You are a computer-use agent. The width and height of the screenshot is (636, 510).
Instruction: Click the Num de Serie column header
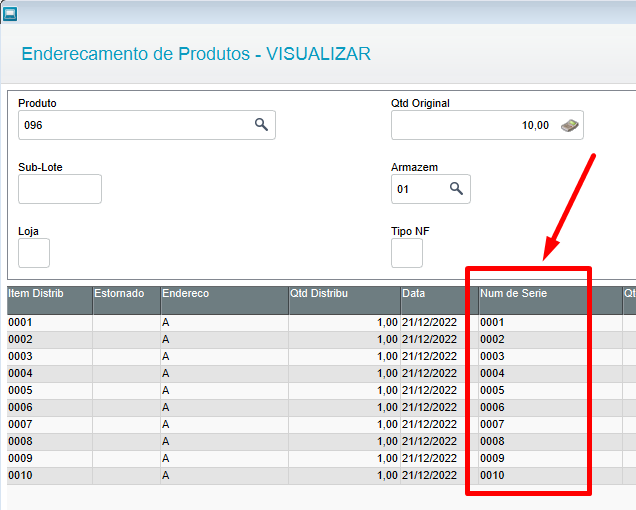(x=550, y=300)
